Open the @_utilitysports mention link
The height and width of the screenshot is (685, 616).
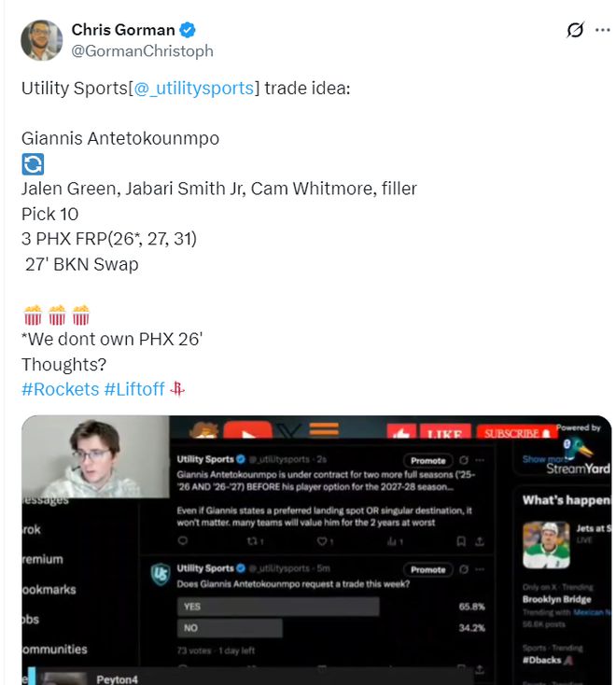pos(194,89)
